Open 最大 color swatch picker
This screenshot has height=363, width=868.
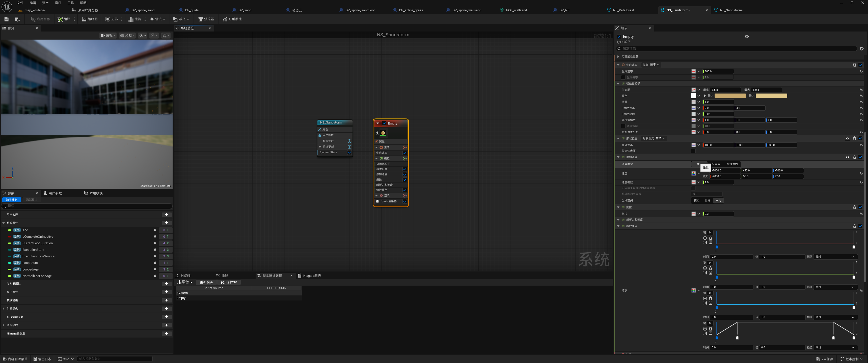point(771,96)
